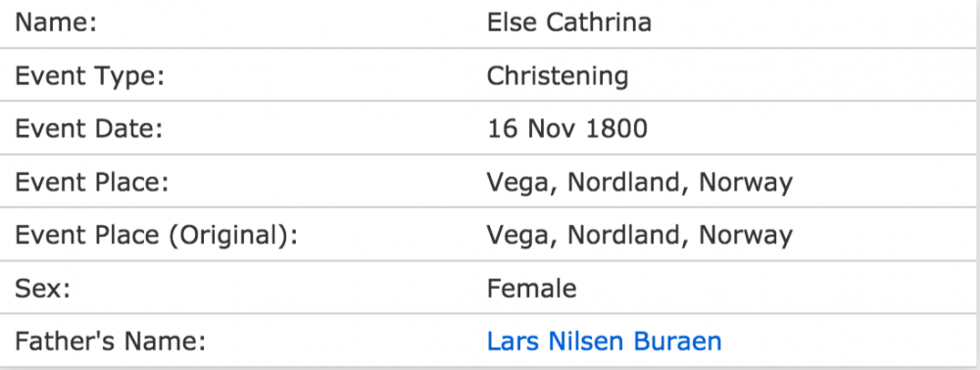980x370 pixels.
Task: Click the Event Date label
Action: pos(88,129)
